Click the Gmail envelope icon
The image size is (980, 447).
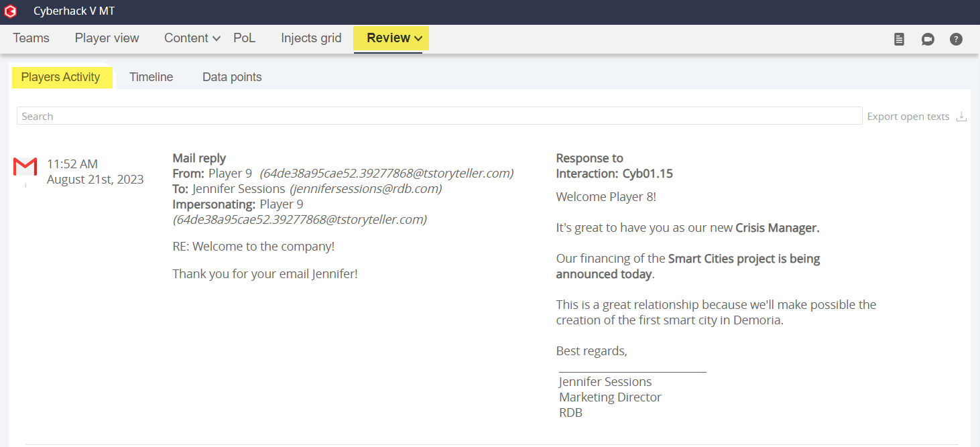point(25,166)
